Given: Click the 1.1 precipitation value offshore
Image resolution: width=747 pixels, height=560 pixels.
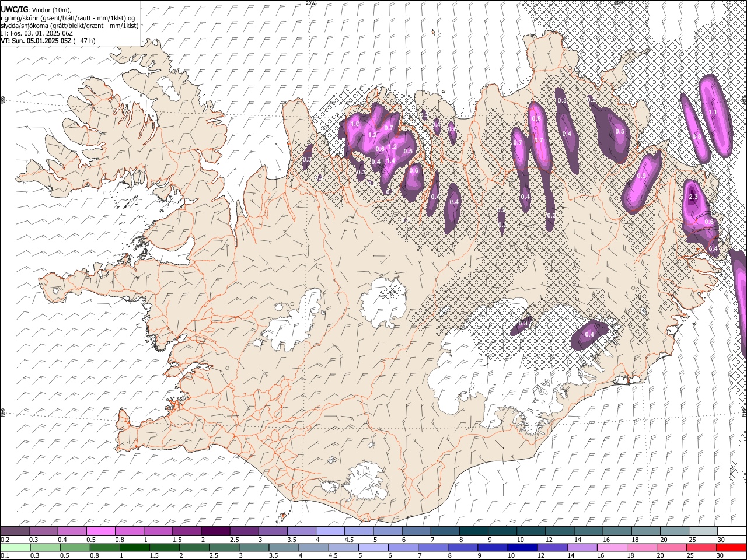Looking at the screenshot, I should pyautogui.click(x=712, y=112).
